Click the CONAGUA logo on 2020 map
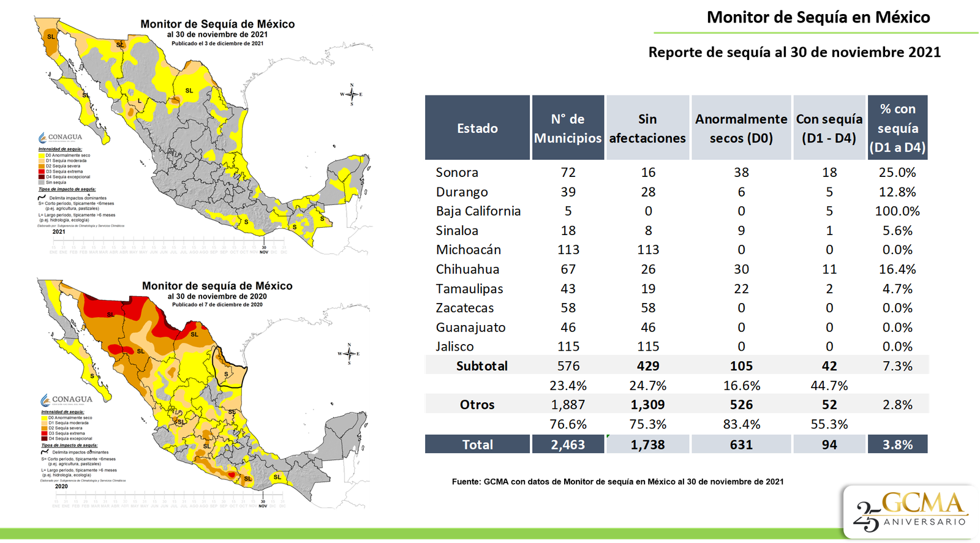The height and width of the screenshot is (543, 980). pos(66,400)
